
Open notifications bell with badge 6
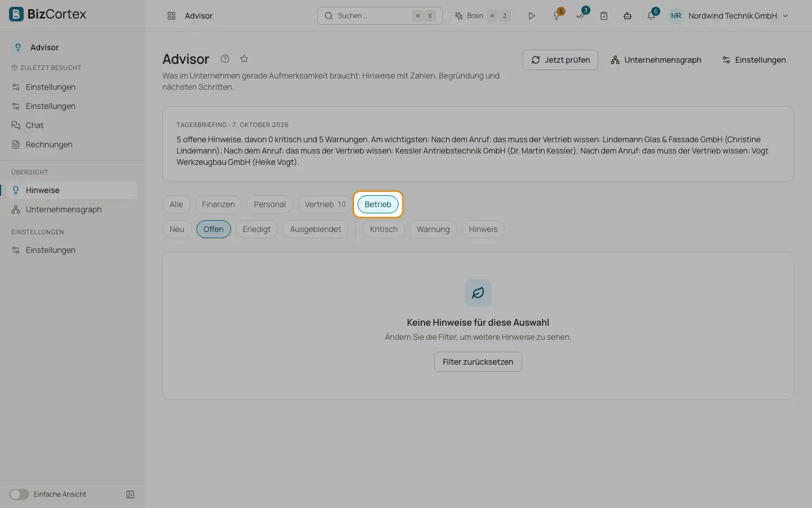[652, 15]
